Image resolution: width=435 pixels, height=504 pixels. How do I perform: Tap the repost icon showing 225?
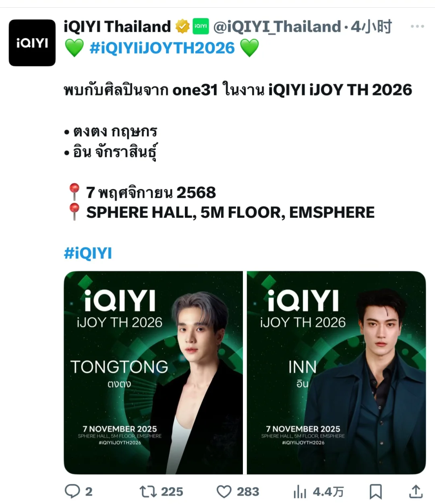tap(148, 492)
